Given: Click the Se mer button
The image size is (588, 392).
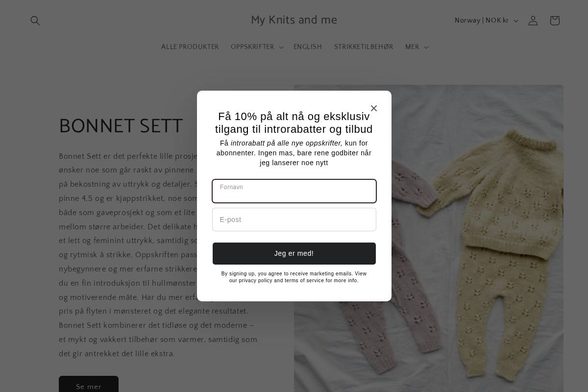Looking at the screenshot, I should coord(89,387).
